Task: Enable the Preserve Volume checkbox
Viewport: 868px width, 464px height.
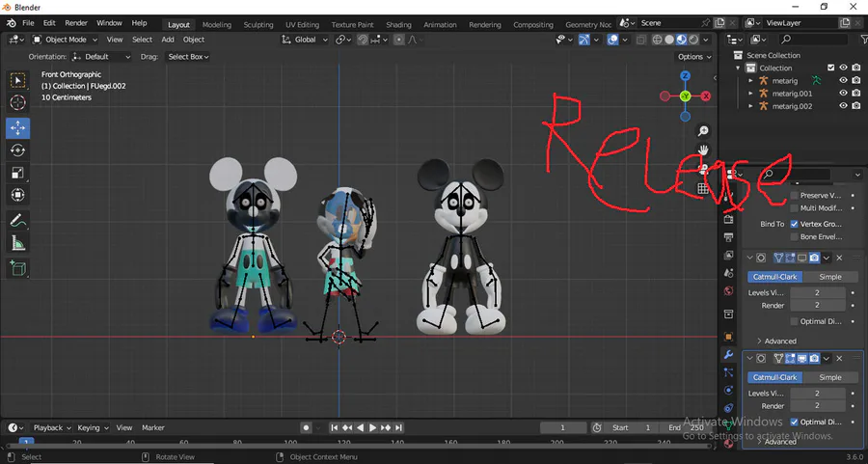Action: [x=795, y=196]
